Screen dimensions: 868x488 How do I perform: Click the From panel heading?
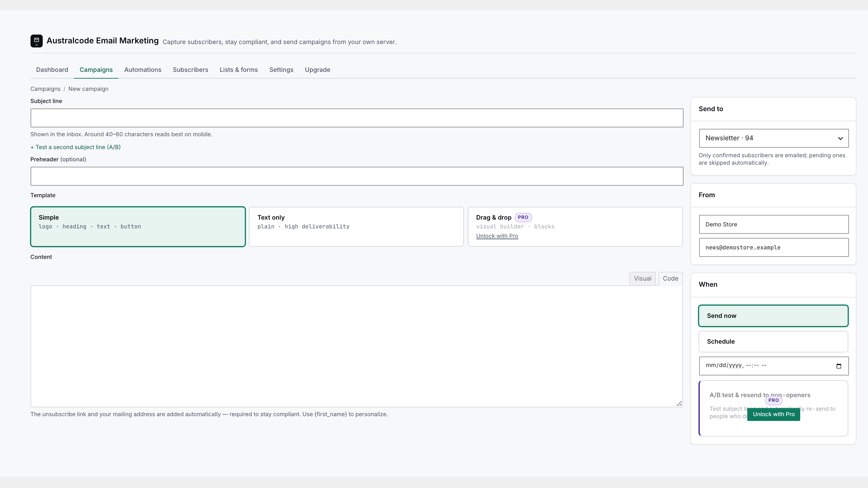707,195
